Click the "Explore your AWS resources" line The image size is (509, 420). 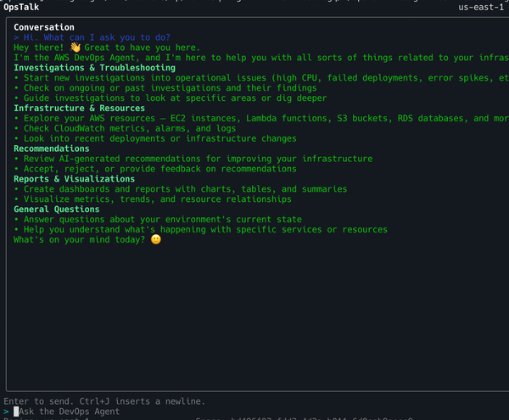click(x=261, y=118)
